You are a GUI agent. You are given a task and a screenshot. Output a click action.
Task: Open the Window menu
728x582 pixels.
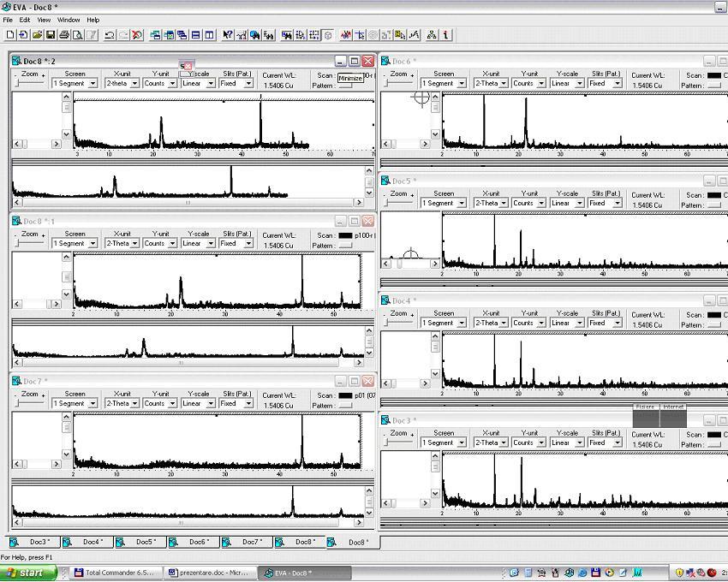pyautogui.click(x=69, y=20)
